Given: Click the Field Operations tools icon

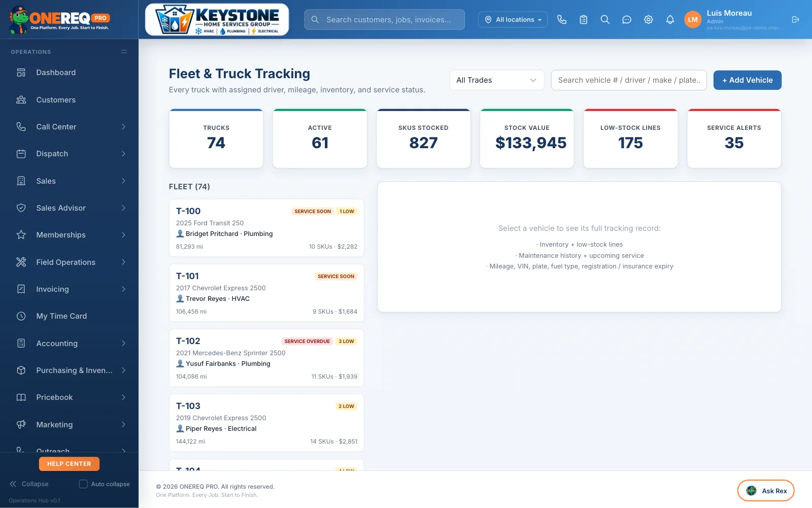Looking at the screenshot, I should coord(21,262).
